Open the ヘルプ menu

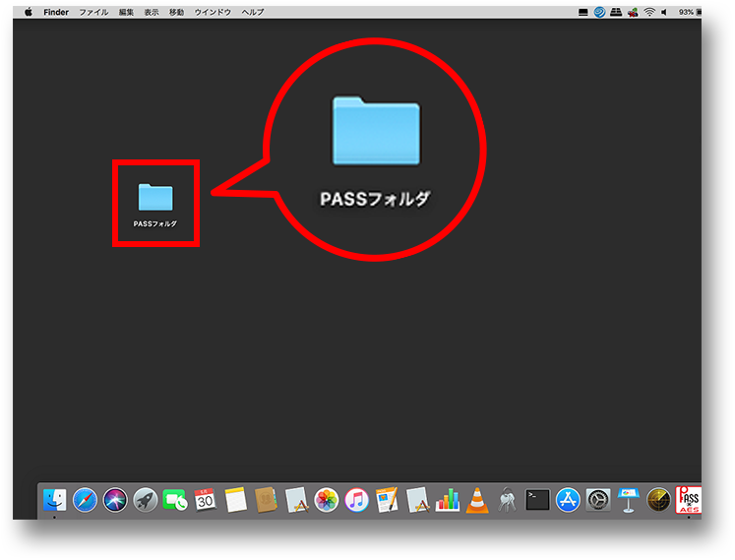(253, 12)
